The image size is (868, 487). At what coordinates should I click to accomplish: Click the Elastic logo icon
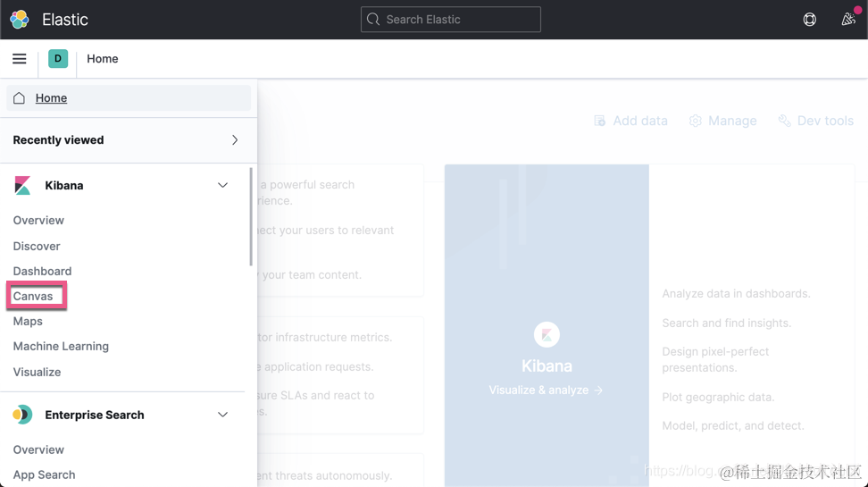(20, 20)
